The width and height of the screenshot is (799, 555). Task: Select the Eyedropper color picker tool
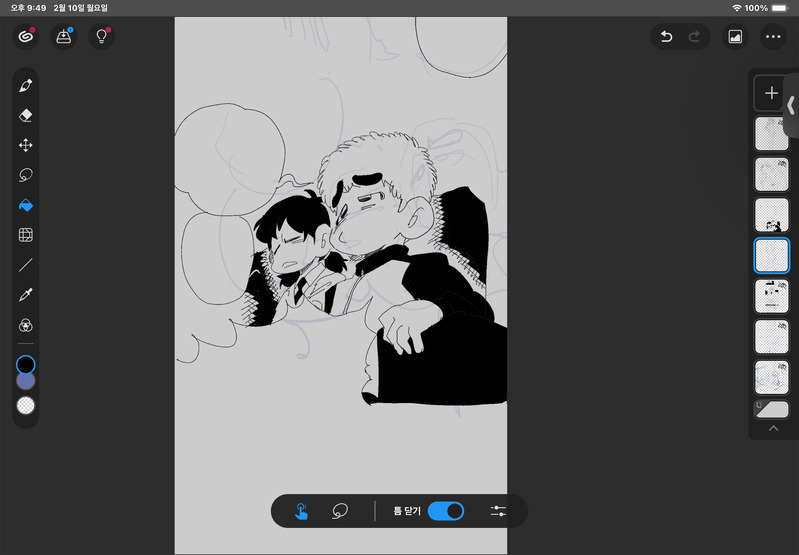[x=25, y=295]
